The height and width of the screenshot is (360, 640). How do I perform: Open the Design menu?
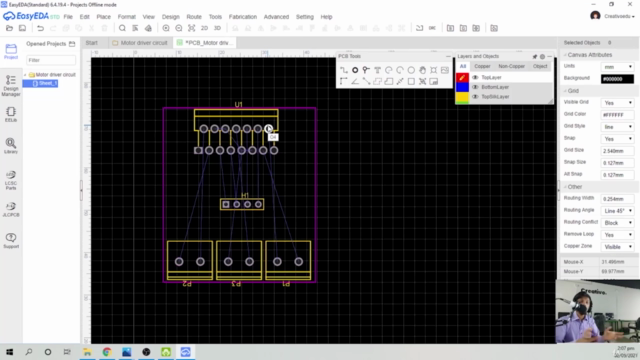coord(171,17)
